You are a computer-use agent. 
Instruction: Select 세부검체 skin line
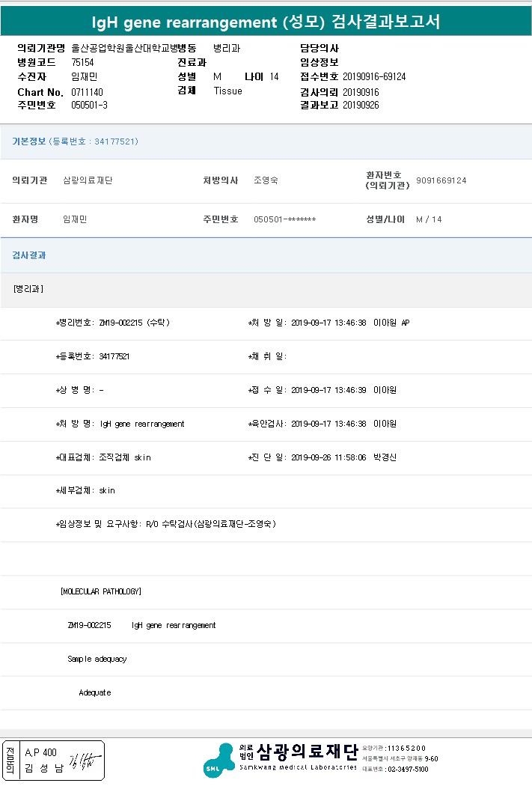[x=85, y=490]
